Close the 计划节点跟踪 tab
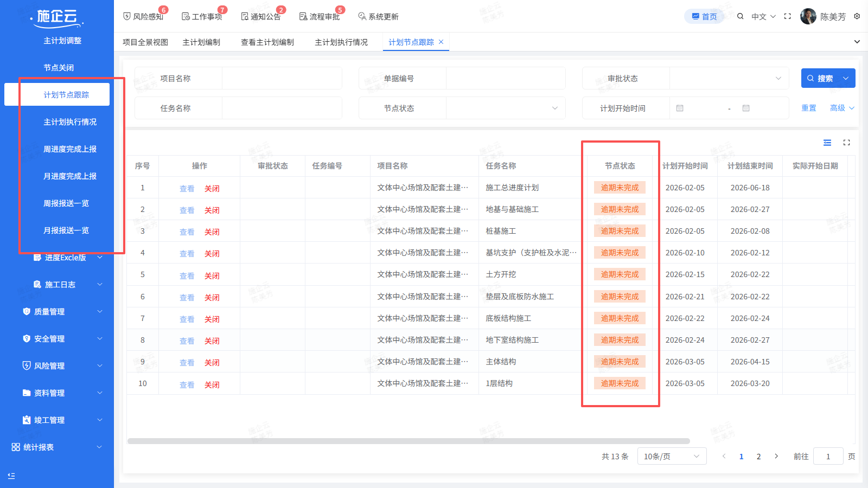868x488 pixels. tap(441, 42)
